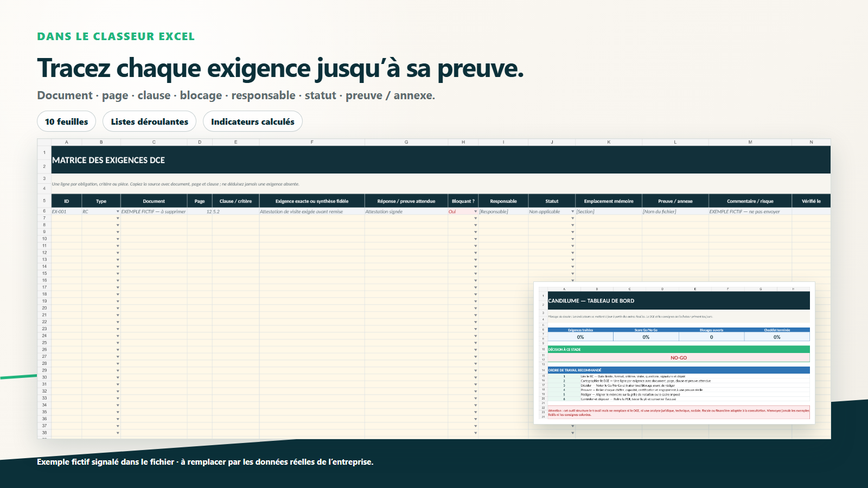Select the "Bloquant ?" header cell
868x488 pixels.
[x=463, y=201]
